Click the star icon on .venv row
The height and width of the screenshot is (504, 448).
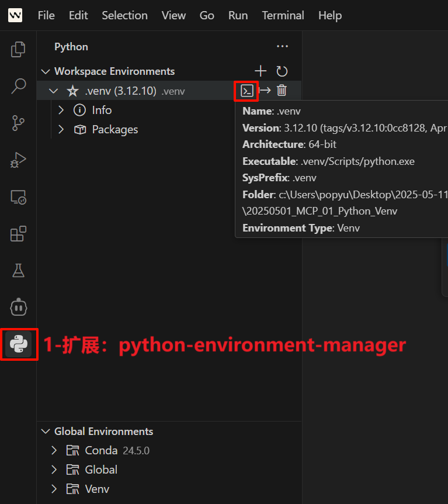coord(73,91)
